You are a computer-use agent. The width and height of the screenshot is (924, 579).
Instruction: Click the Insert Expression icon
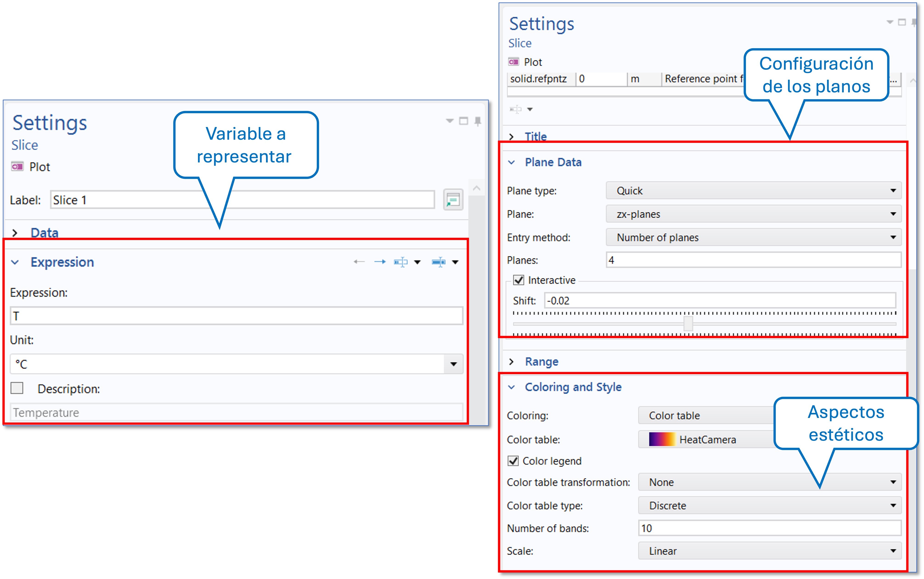pos(401,262)
